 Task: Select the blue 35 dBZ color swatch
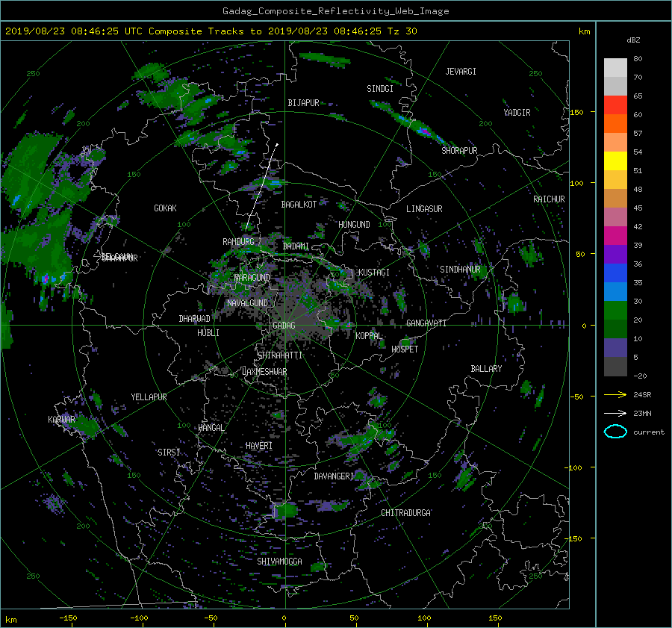pos(615,273)
